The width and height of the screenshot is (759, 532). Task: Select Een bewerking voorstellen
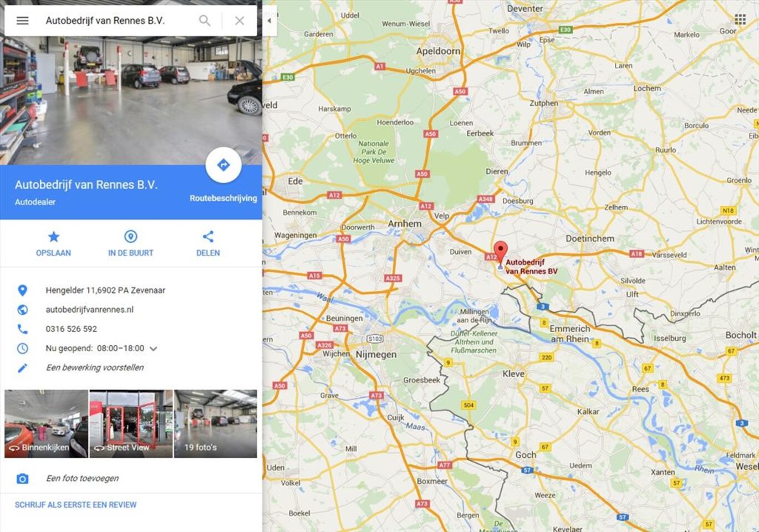[95, 367]
